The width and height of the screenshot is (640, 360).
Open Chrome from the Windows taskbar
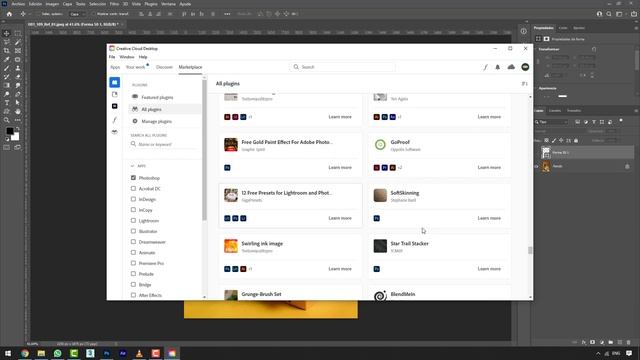25,353
